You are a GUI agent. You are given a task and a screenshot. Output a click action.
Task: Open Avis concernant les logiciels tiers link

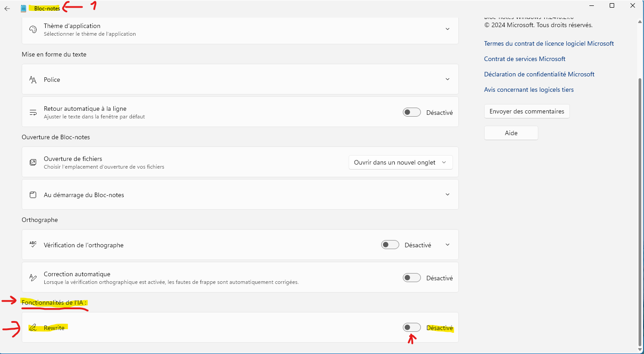[x=529, y=90]
